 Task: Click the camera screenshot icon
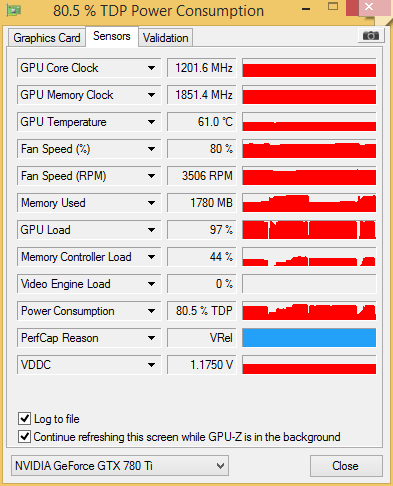tap(371, 35)
